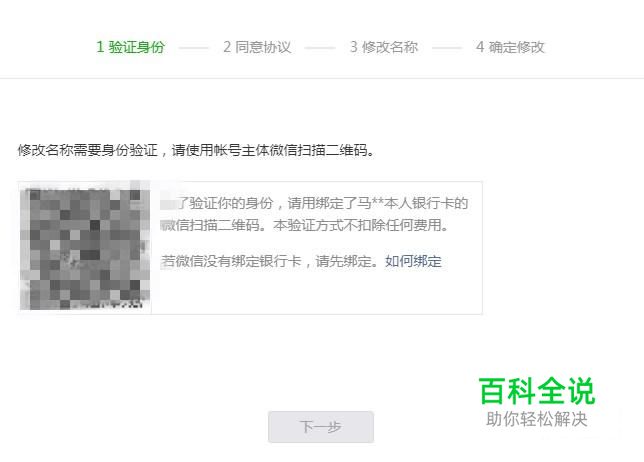Screen dimensions: 644x462
Task: Click the green number 1 step indicator
Action: point(100,47)
